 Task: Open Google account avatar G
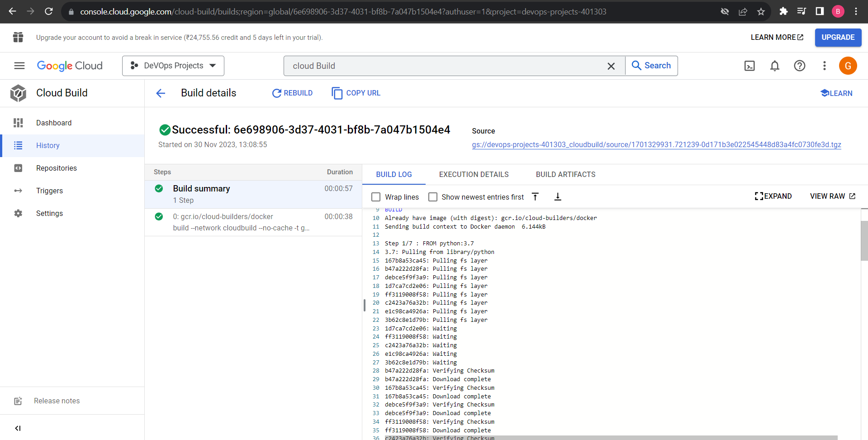pyautogui.click(x=848, y=66)
